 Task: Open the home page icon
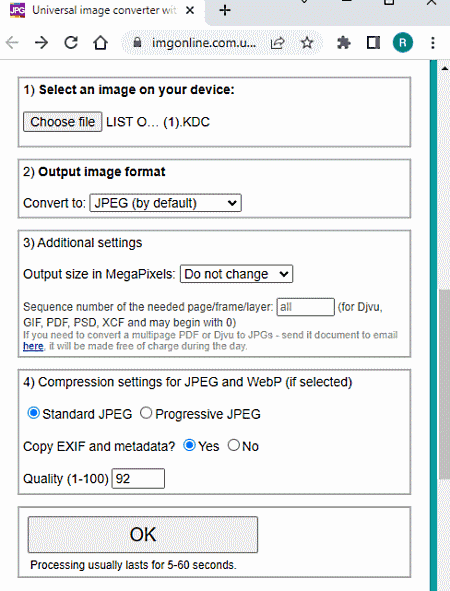[x=101, y=43]
